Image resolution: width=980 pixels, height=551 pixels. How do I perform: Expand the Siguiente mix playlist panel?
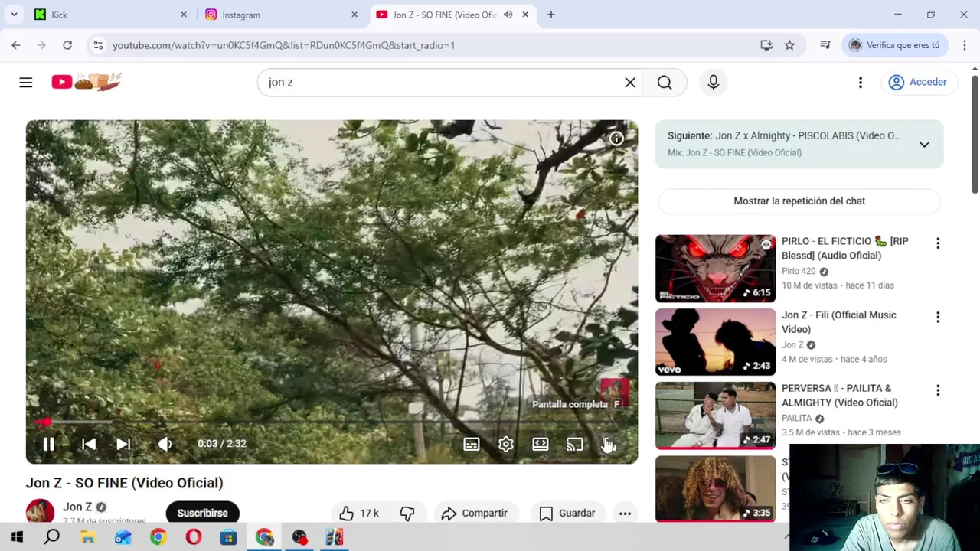click(924, 144)
